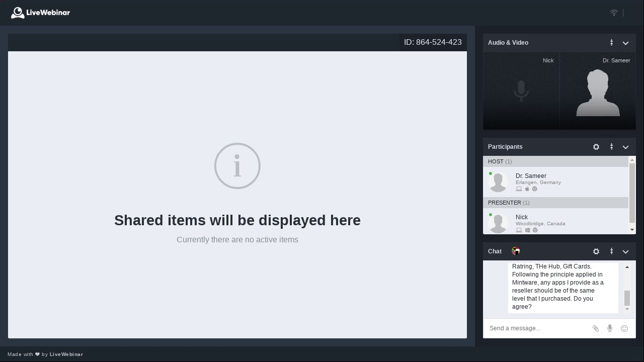Collapse the Audio & Video panel

tap(625, 43)
